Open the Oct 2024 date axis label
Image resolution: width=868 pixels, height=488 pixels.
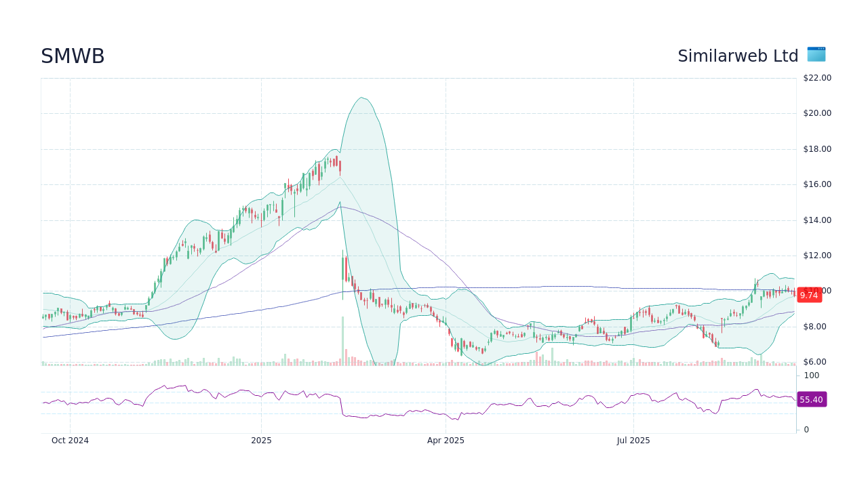click(x=69, y=440)
